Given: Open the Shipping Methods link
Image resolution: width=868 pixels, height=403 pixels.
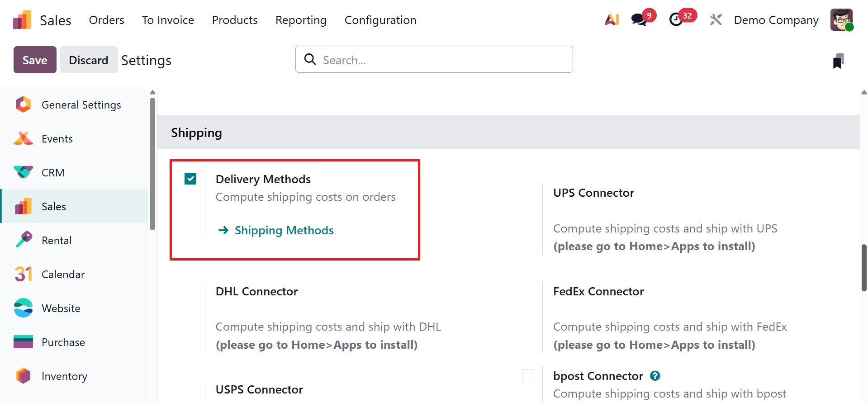Looking at the screenshot, I should pyautogui.click(x=284, y=230).
